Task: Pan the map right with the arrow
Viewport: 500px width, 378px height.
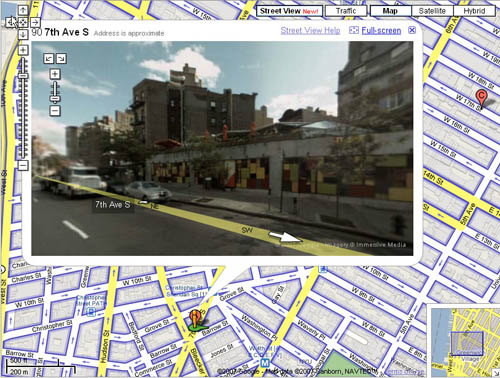Action: (x=35, y=22)
